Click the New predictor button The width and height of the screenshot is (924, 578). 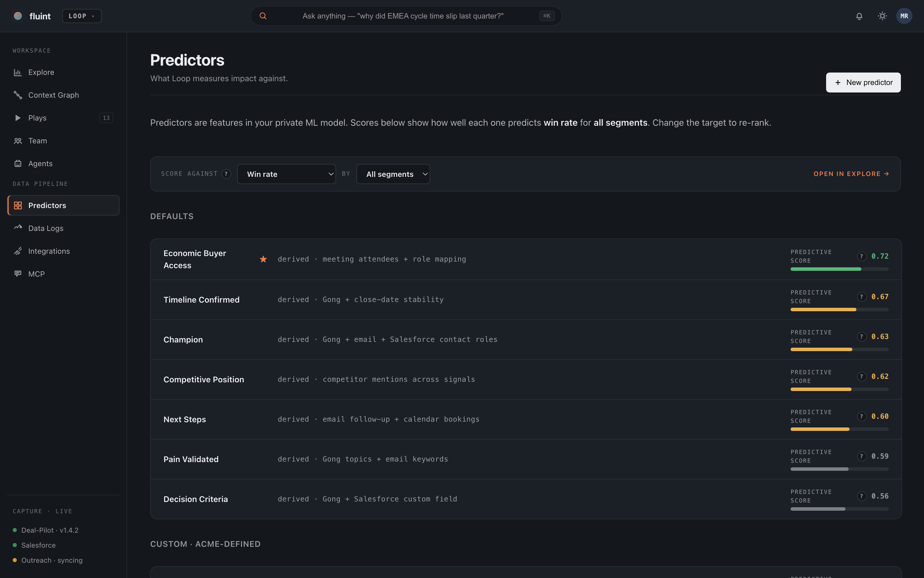863,83
